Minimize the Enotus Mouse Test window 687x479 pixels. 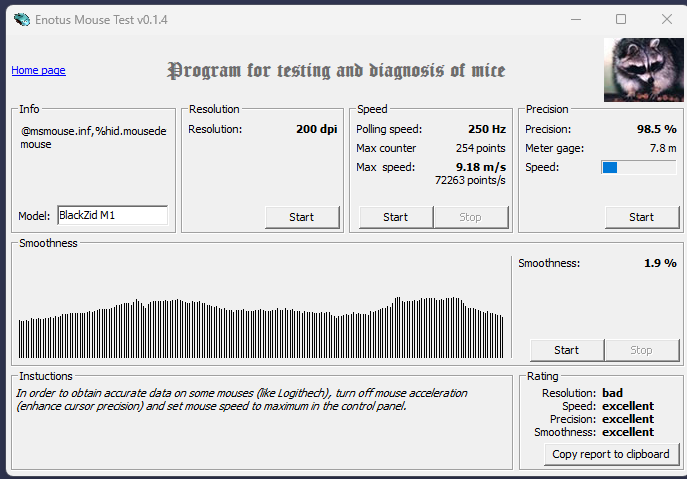pos(574,19)
